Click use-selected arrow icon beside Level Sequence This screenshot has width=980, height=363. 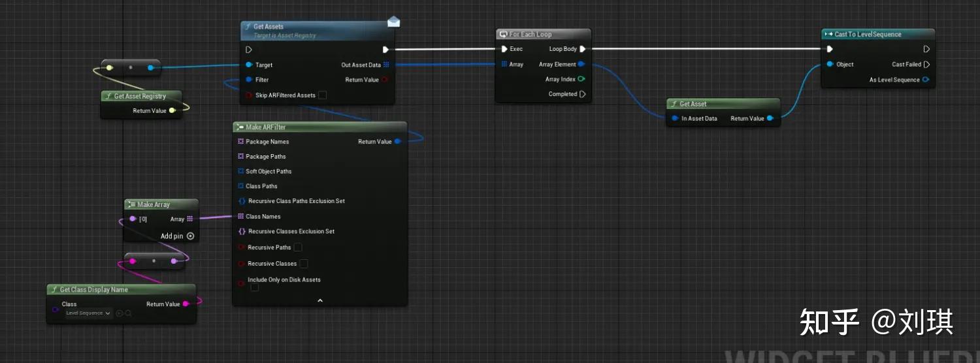120,313
